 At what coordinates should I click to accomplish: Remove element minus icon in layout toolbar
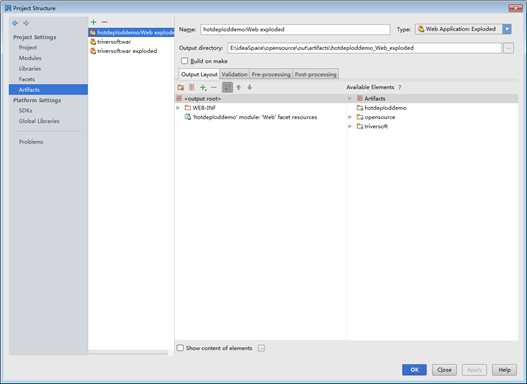pyautogui.click(x=214, y=87)
